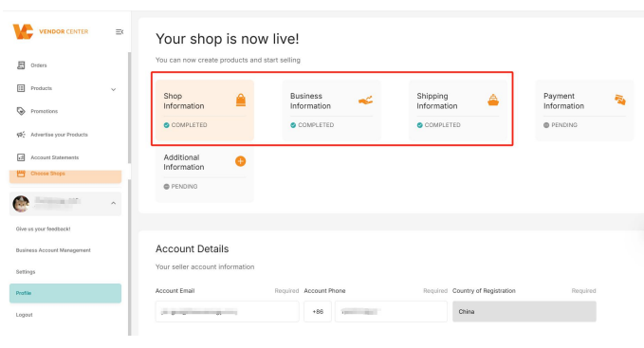Click the Account Phone number field
The width and height of the screenshot is (644, 348).
coord(391,311)
